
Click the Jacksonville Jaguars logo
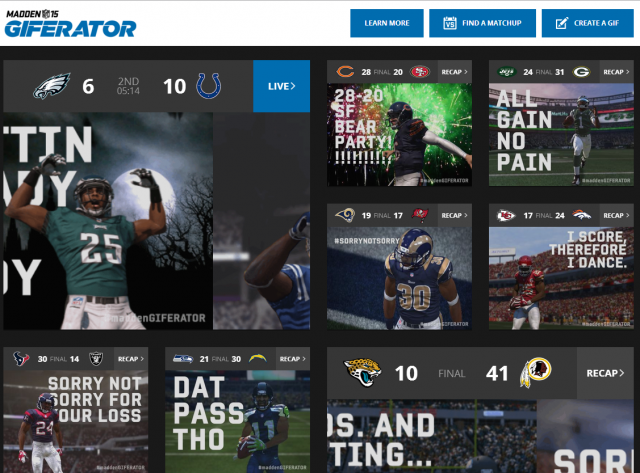[x=363, y=373]
